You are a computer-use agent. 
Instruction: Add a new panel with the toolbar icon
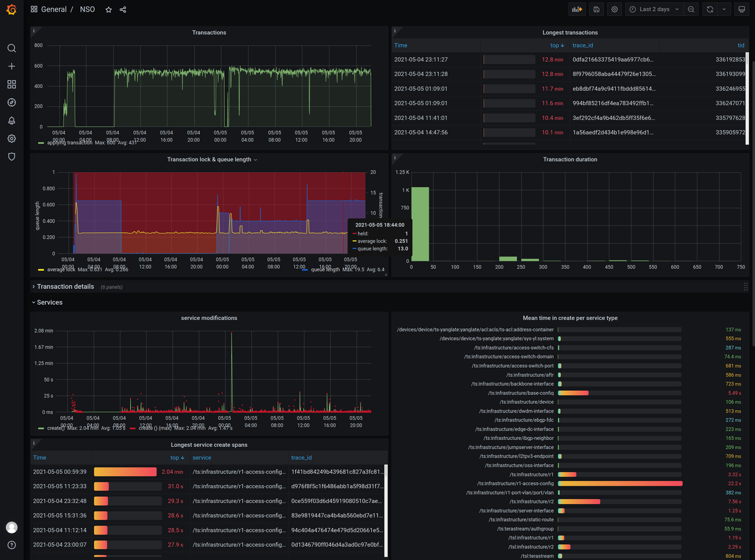576,9
